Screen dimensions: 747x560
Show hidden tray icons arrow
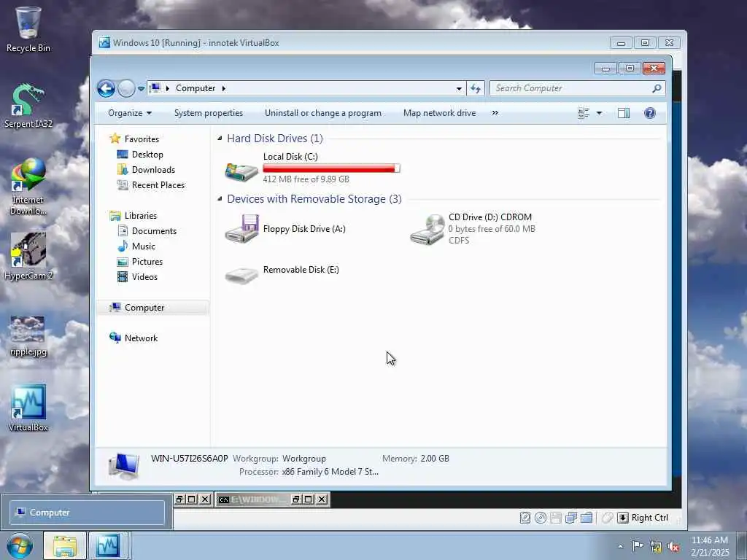point(620,546)
